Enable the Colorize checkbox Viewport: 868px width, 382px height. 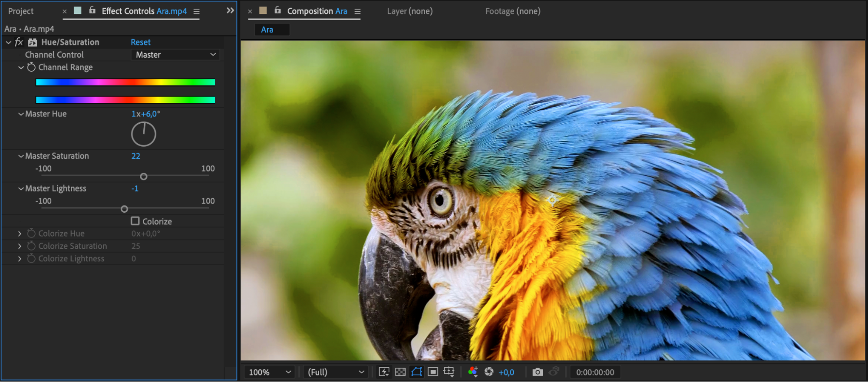[135, 221]
